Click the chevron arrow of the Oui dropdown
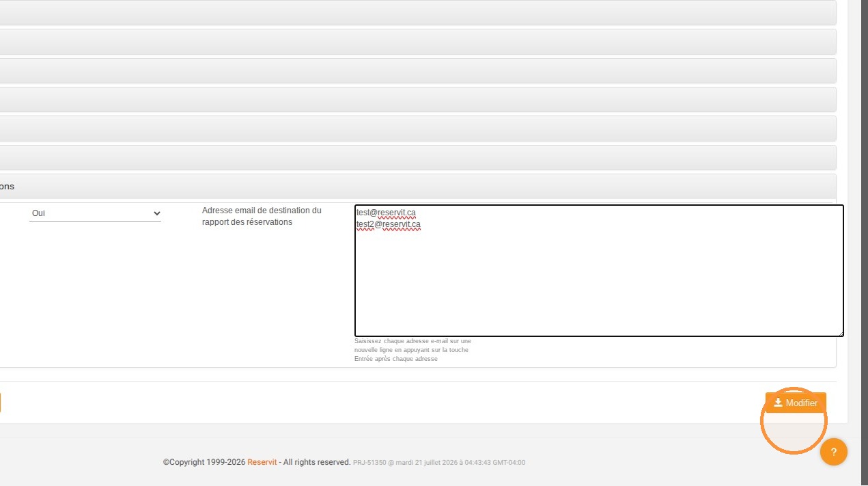This screenshot has height=486, width=868. (x=156, y=213)
